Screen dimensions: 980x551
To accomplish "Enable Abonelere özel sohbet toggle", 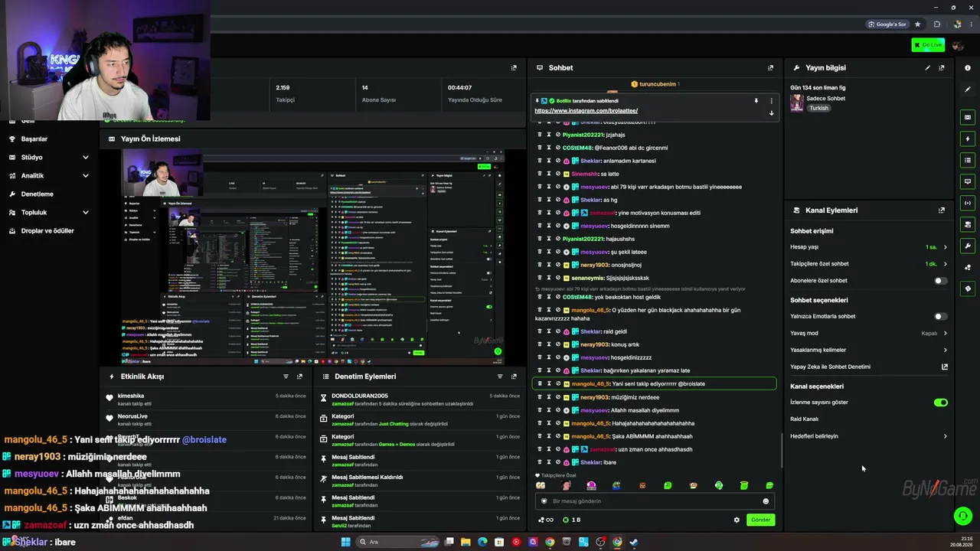I will click(940, 281).
